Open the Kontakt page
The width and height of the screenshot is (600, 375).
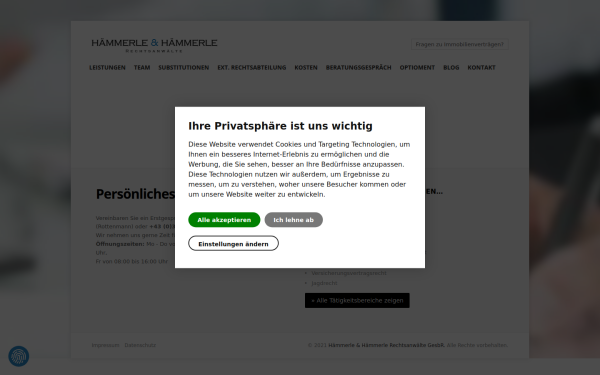pos(481,68)
